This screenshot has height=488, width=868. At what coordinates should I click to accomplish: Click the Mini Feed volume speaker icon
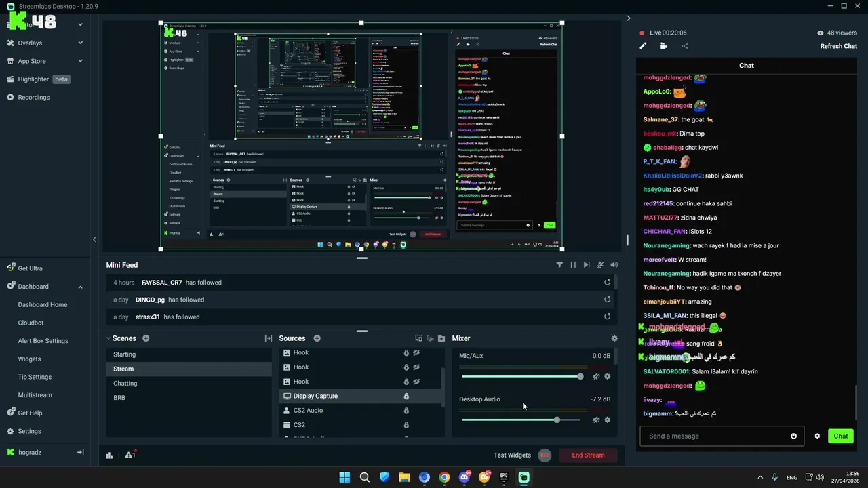click(614, 265)
